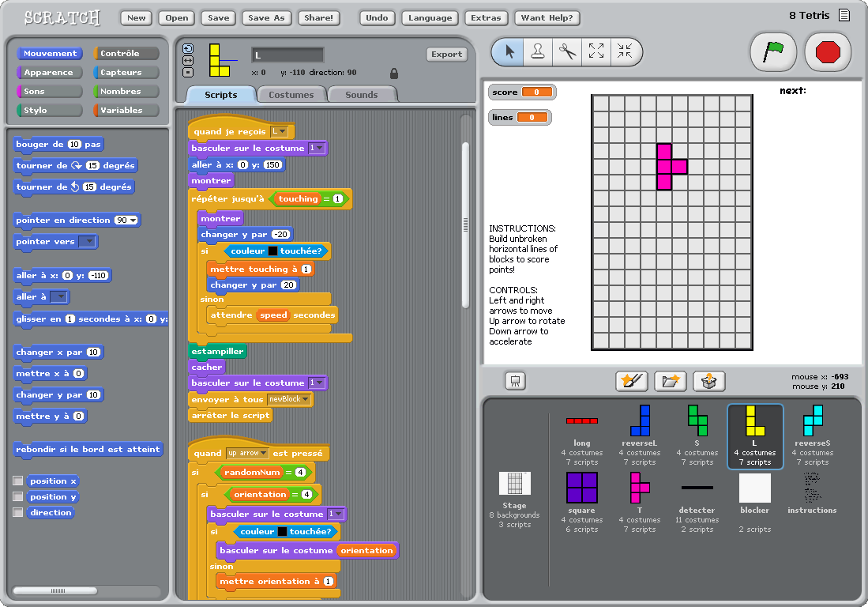This screenshot has height=607, width=868.
Task: Choose the shrink sprite tool
Action: click(x=625, y=51)
